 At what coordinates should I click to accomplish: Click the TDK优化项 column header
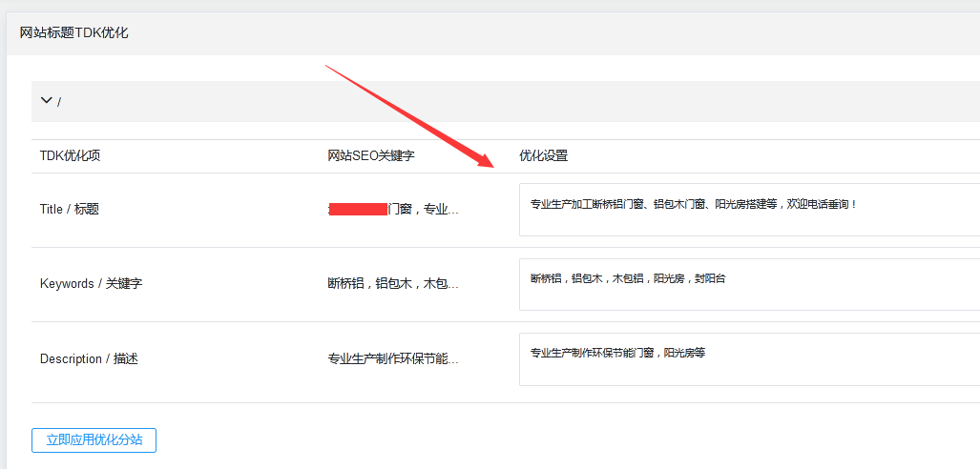70,156
